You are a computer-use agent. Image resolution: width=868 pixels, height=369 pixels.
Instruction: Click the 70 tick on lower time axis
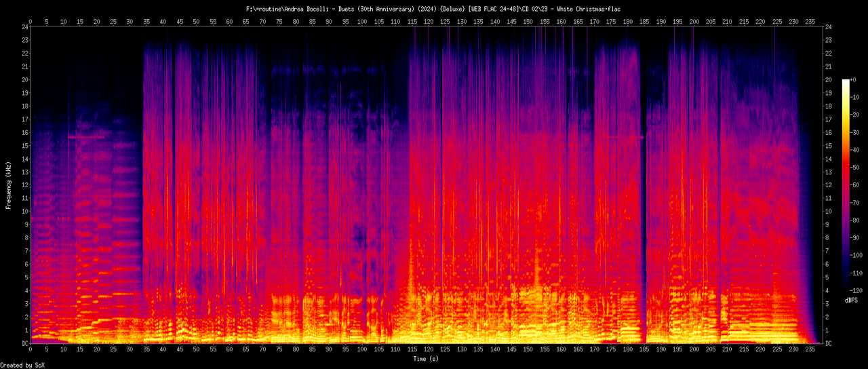coord(262,350)
